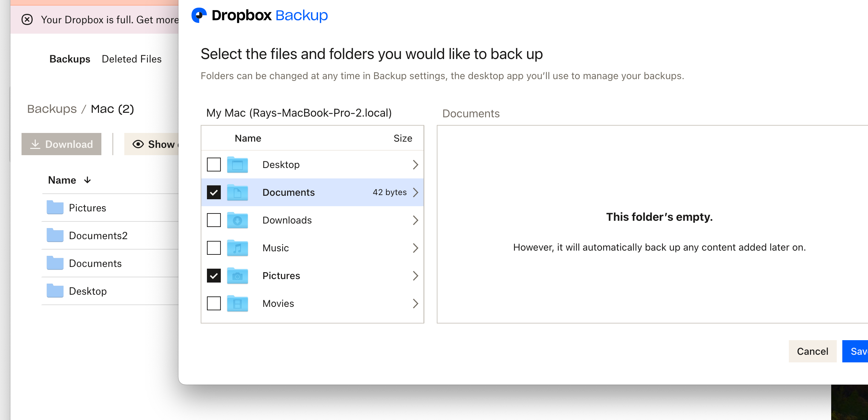Click the Desktop folder icon in the picker
Image resolution: width=868 pixels, height=420 pixels.
237,165
